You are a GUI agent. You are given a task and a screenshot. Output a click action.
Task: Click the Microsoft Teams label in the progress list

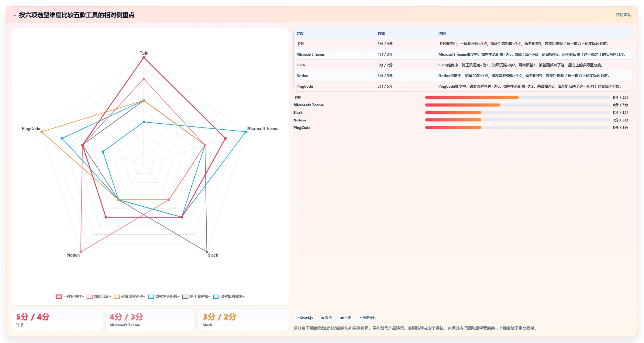click(x=308, y=105)
